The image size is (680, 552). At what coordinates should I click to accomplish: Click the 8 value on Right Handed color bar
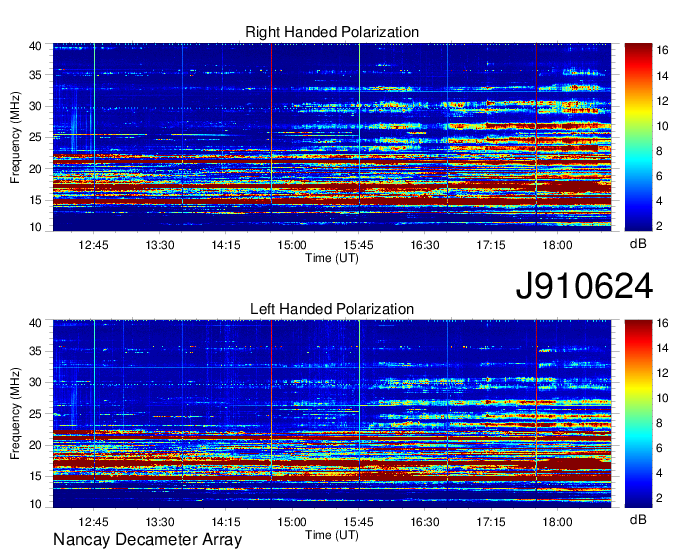click(659, 151)
